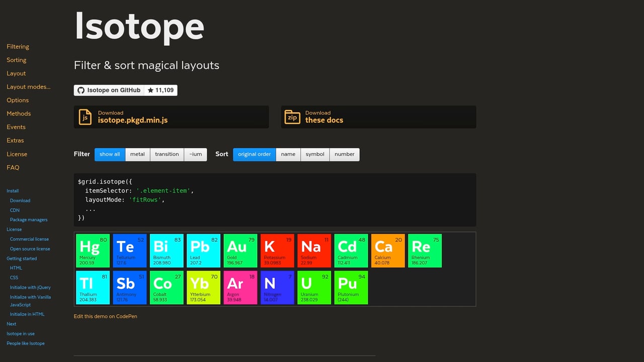Open Edit this demo on CodePen

coord(106,316)
